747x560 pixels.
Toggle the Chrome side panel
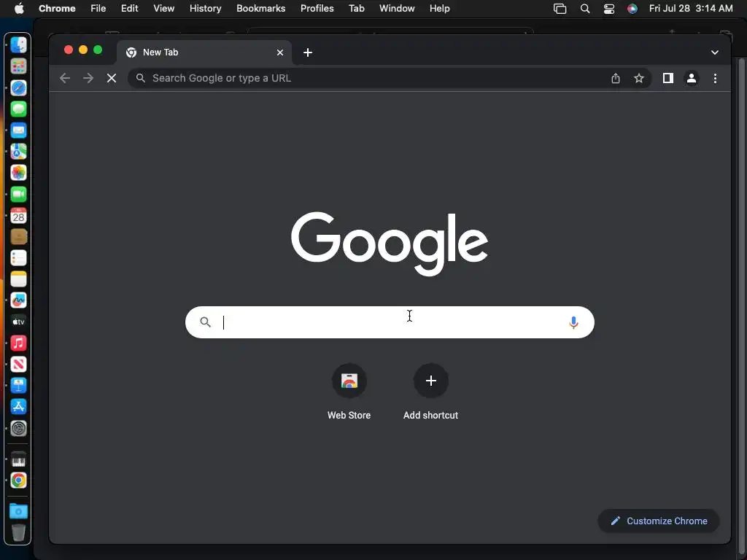coord(668,78)
